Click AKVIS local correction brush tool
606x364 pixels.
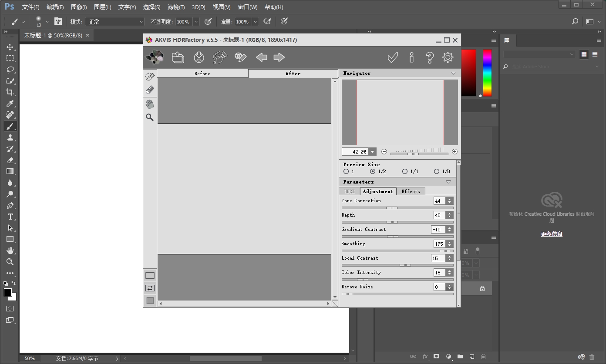click(x=150, y=77)
